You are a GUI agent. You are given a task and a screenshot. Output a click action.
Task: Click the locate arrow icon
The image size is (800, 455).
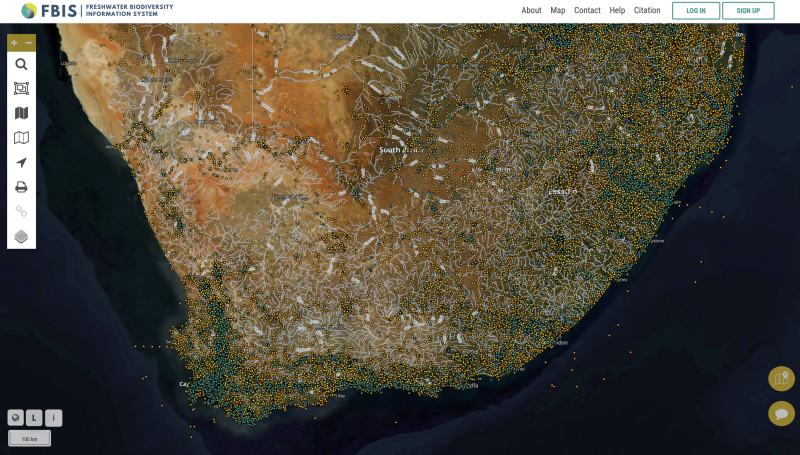(21, 162)
